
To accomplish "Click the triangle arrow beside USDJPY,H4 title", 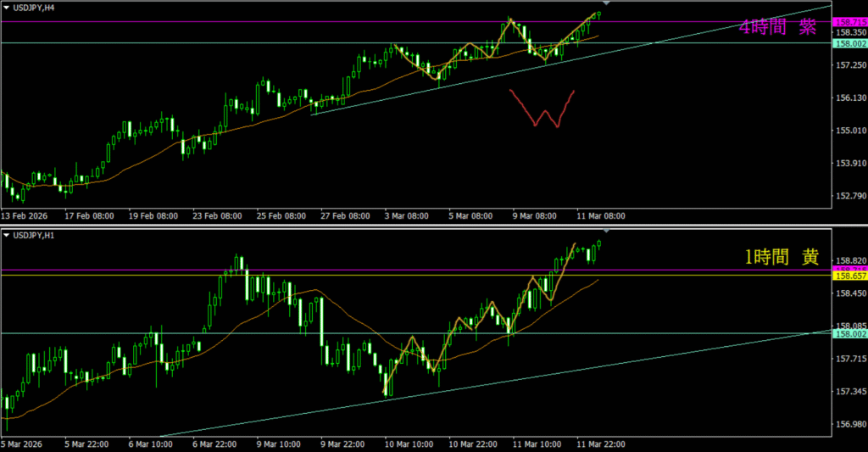I will click(x=7, y=8).
